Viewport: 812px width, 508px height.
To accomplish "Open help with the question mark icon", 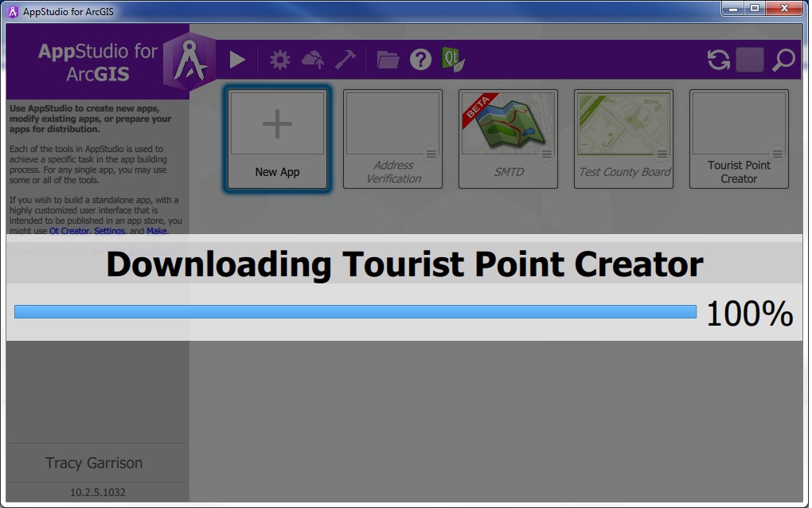I will pos(420,60).
